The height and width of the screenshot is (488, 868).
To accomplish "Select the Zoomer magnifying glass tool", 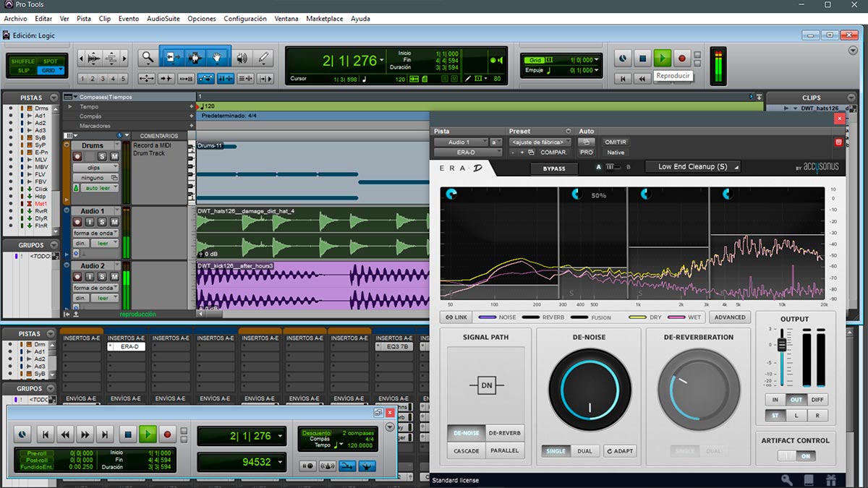I will [x=148, y=57].
